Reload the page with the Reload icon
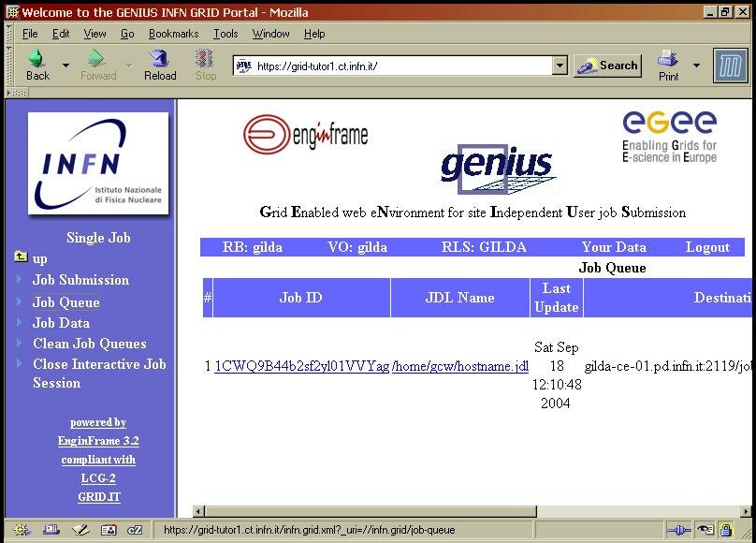This screenshot has width=756, height=543. coord(159,58)
